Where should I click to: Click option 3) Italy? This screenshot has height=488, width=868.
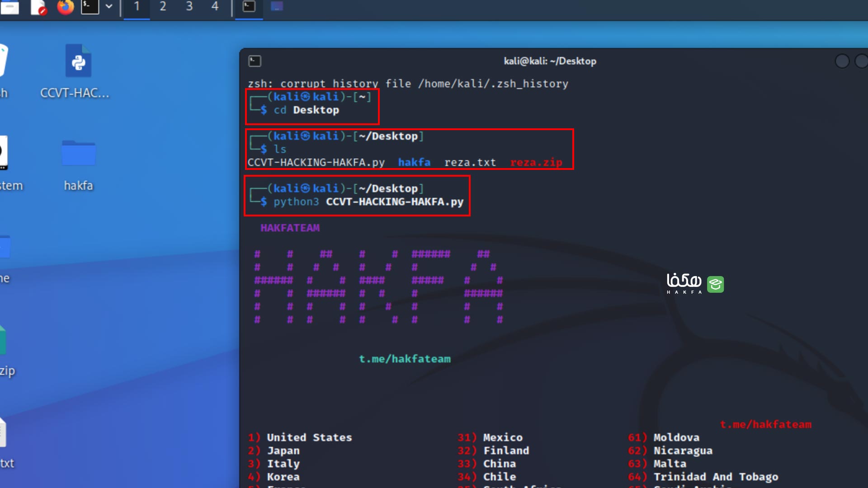pos(274,464)
